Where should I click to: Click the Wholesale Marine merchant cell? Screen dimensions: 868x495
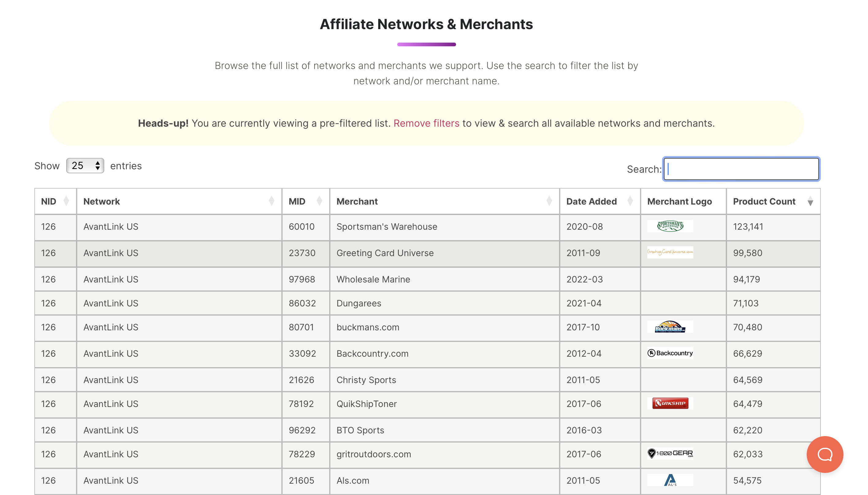point(444,279)
